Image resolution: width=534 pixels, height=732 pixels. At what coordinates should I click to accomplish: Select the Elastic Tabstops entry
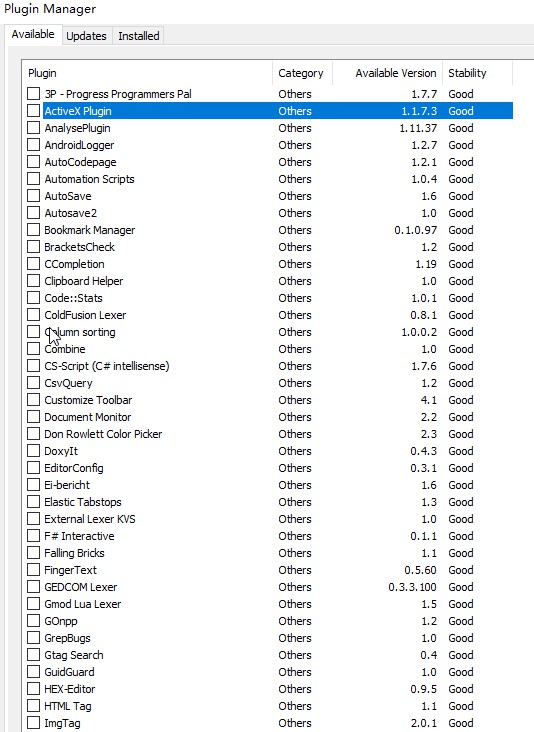click(x=83, y=502)
